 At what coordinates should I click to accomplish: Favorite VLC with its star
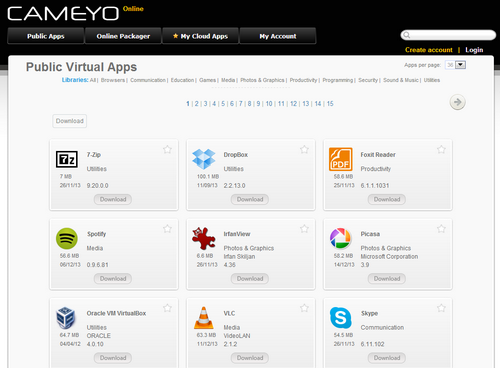point(304,308)
